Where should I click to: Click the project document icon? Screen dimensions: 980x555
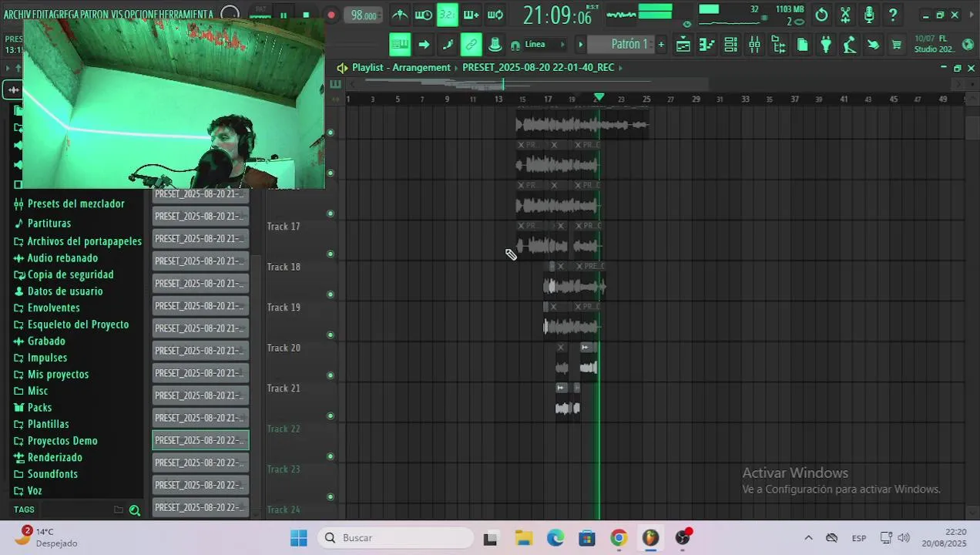(802, 45)
